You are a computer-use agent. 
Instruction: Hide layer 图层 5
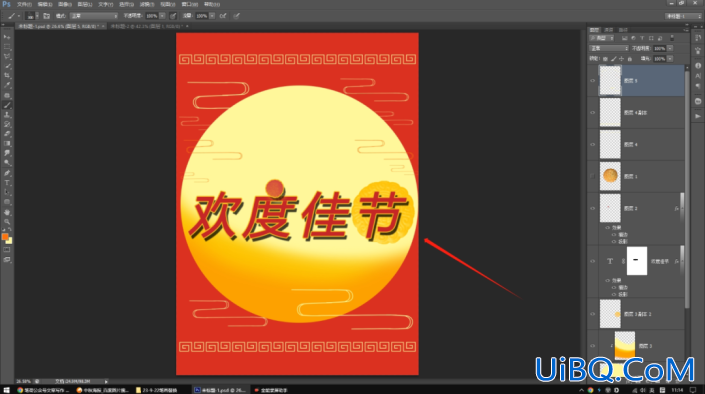point(593,81)
